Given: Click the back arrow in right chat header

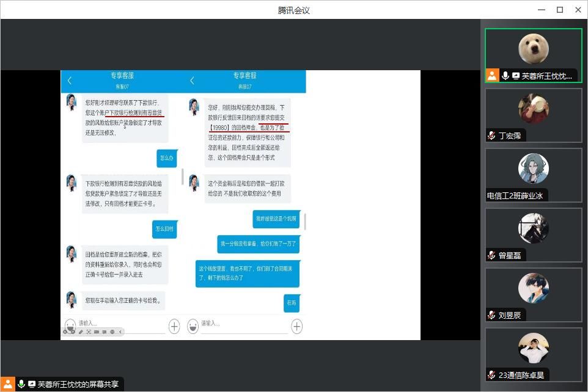Looking at the screenshot, I should tap(192, 81).
